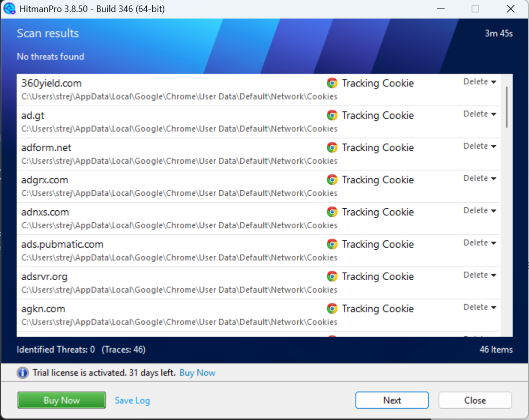This screenshot has width=529, height=420.
Task: Click the green Buy Now button
Action: coord(61,400)
